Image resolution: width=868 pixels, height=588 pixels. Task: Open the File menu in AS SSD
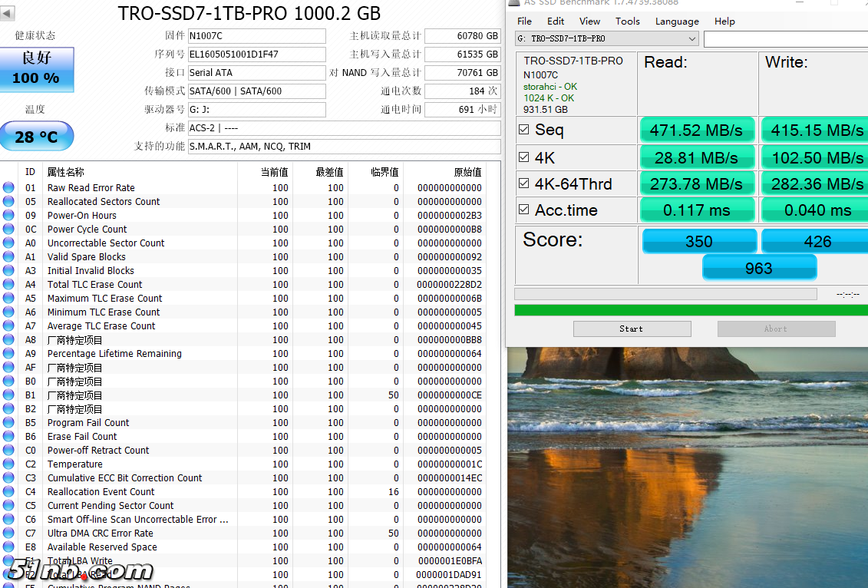(x=524, y=21)
